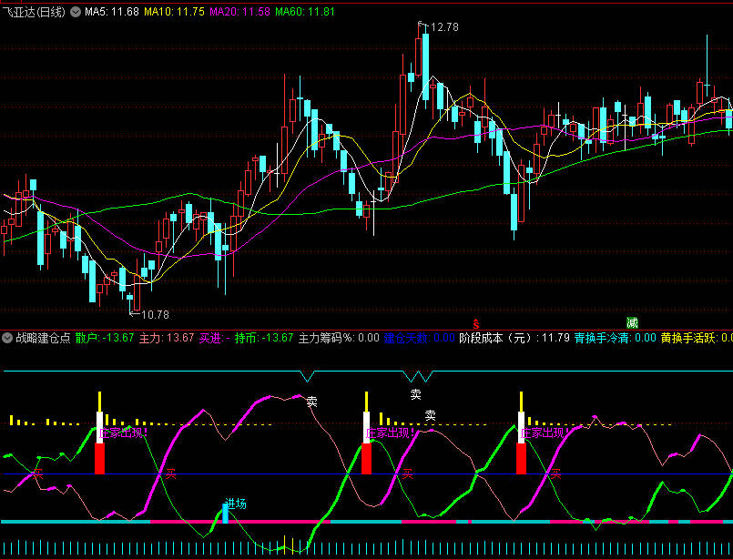Click the 持币:-13.67 value

pos(264,338)
